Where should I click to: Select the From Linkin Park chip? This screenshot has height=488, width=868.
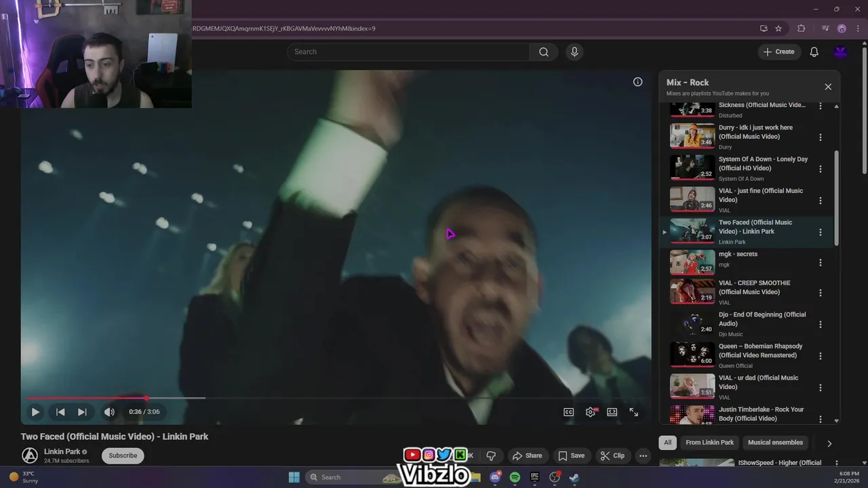tap(709, 443)
